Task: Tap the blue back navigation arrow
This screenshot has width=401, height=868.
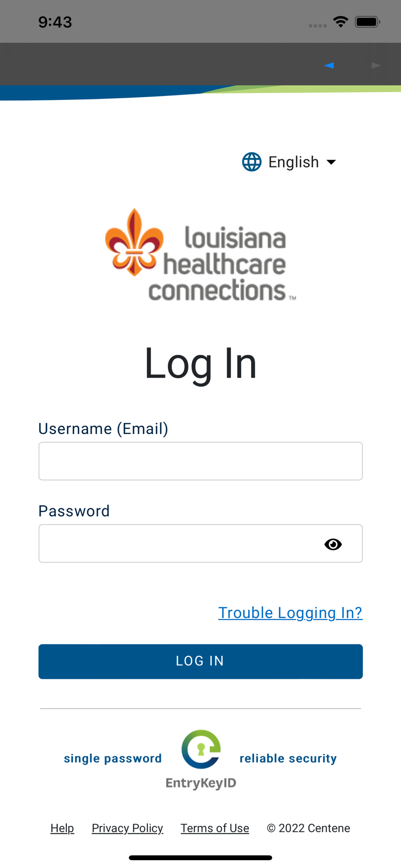Action: coord(329,66)
